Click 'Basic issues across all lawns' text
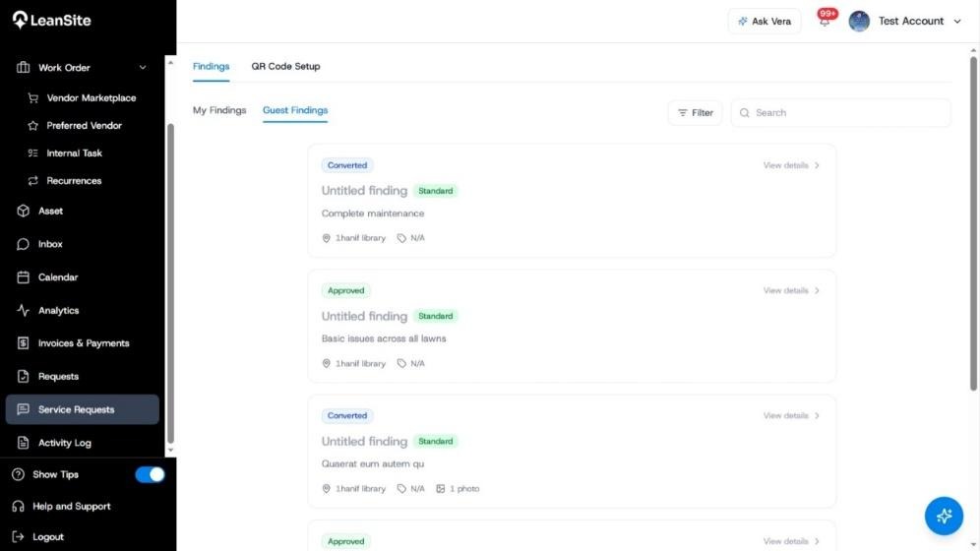Screen dimensions: 980x551 pyautogui.click(x=384, y=338)
